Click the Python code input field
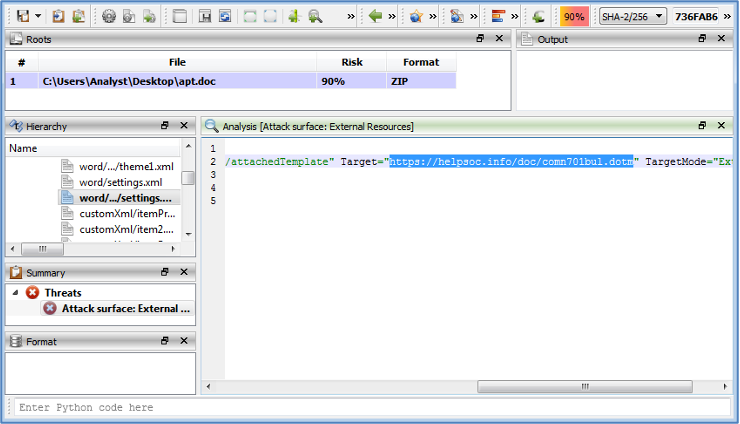Viewport: 740px width, 424px height. pos(372,407)
